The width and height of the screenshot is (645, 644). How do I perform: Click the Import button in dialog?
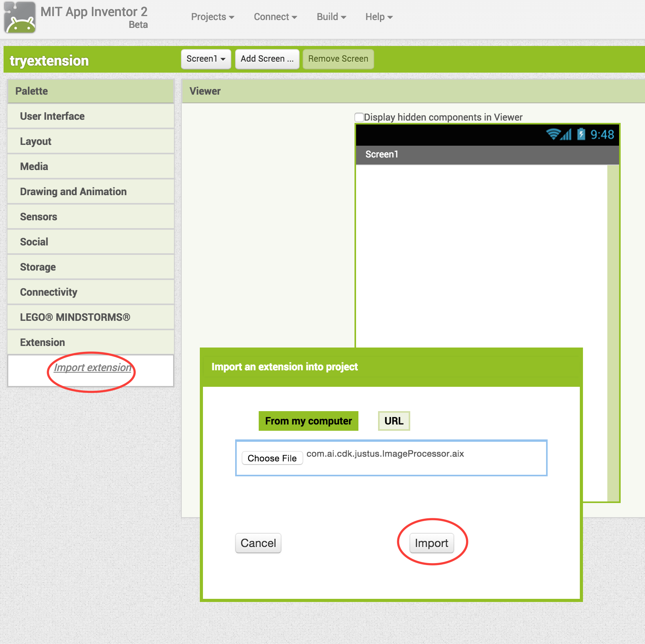point(431,543)
